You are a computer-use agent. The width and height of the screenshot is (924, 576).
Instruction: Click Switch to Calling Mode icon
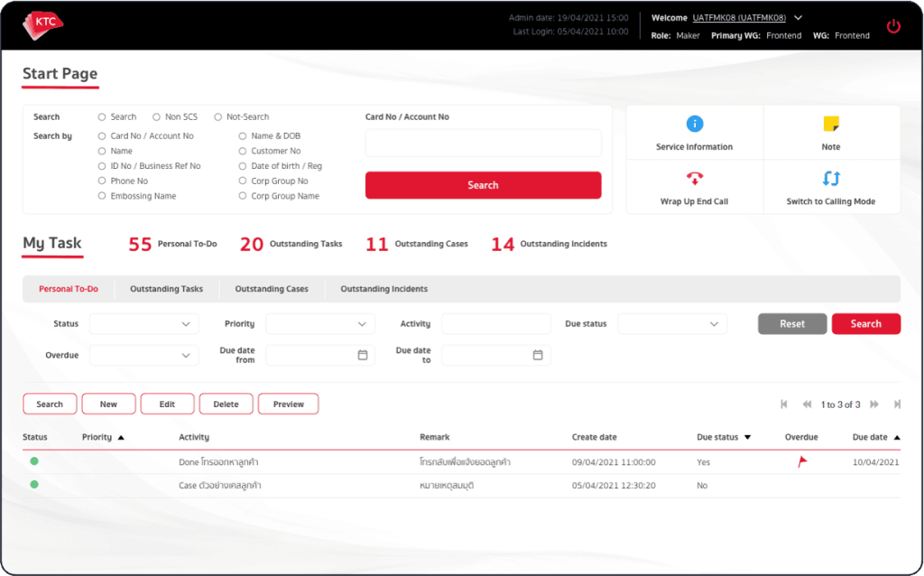tap(831, 178)
